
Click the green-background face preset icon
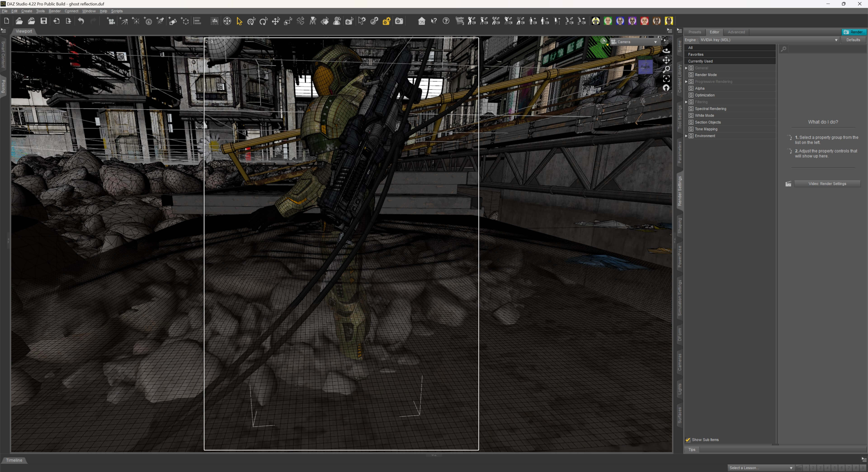pos(608,21)
